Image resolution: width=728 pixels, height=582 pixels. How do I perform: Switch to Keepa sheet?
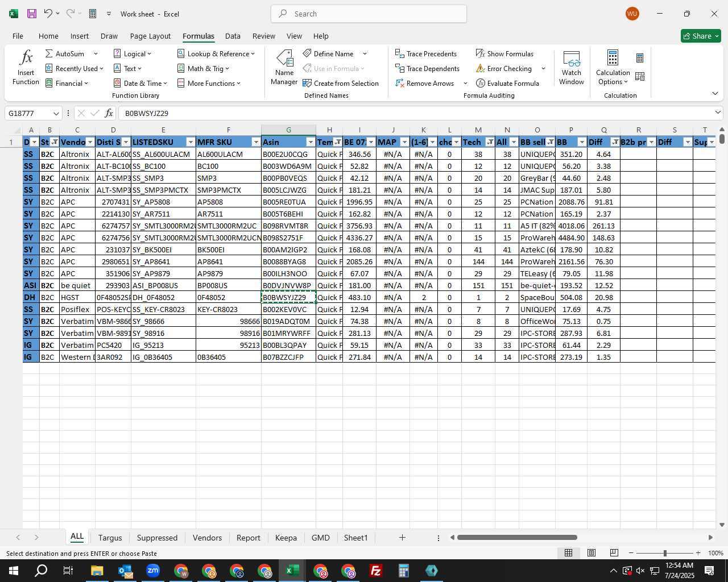click(286, 538)
